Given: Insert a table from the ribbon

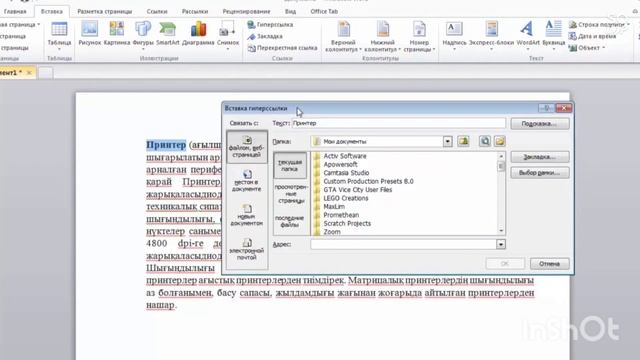Looking at the screenshot, I should pos(59,35).
